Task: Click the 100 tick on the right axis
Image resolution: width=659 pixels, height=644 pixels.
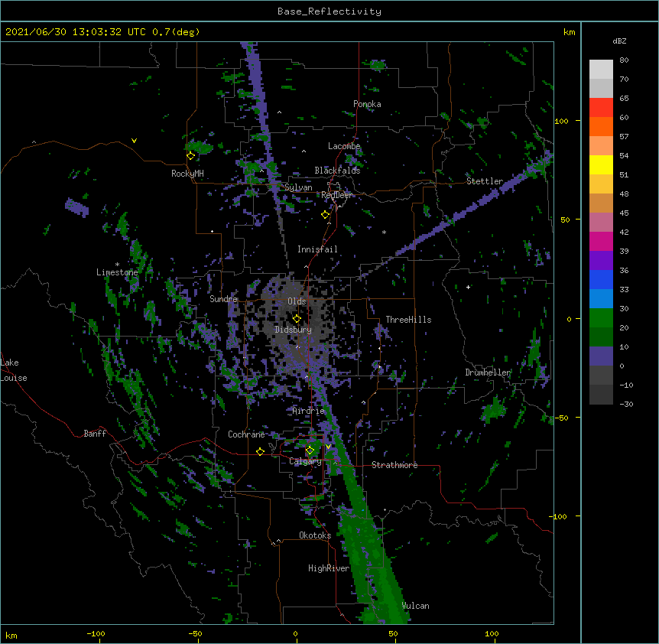Action: coord(561,121)
